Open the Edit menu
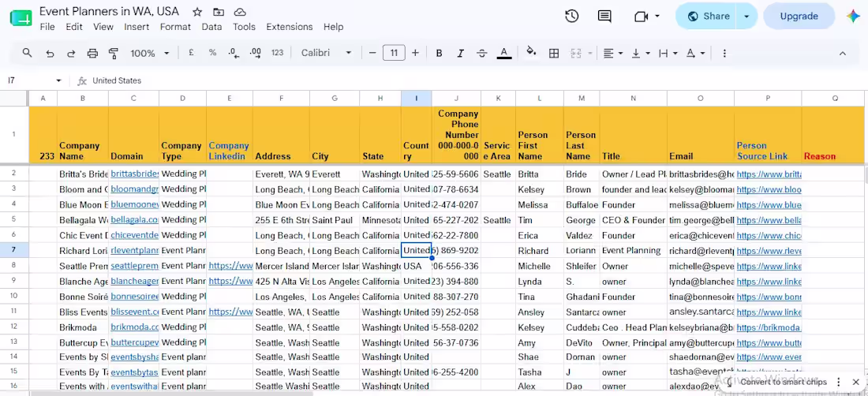This screenshot has width=868, height=396. 73,27
